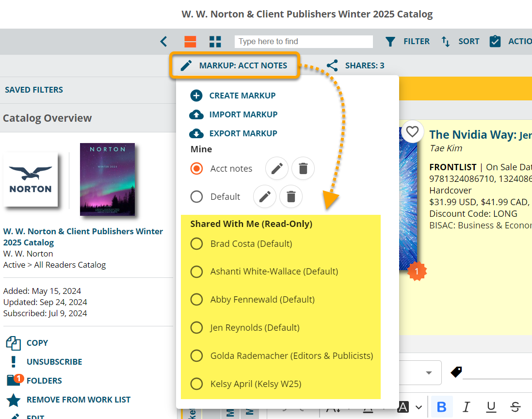Open The Nvidia Way book title

click(x=481, y=135)
